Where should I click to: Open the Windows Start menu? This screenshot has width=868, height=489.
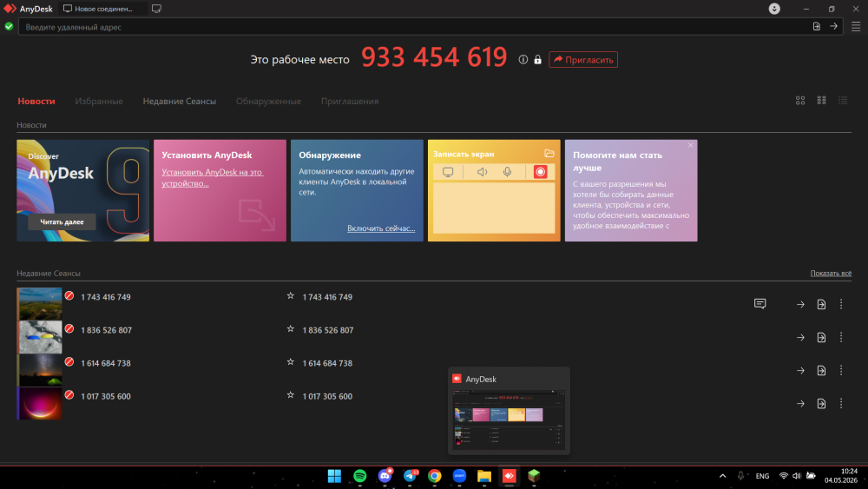tap(334, 476)
